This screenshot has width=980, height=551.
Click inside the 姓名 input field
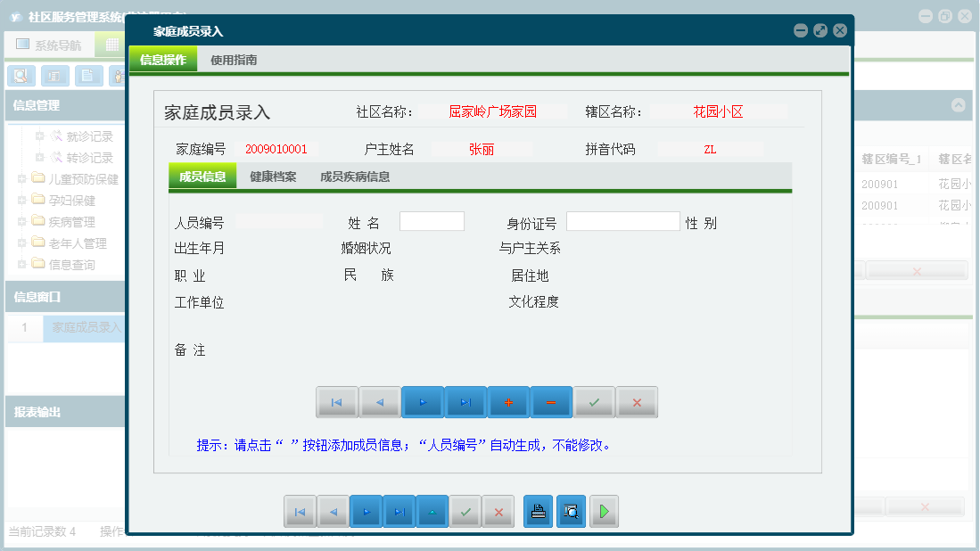coord(432,220)
